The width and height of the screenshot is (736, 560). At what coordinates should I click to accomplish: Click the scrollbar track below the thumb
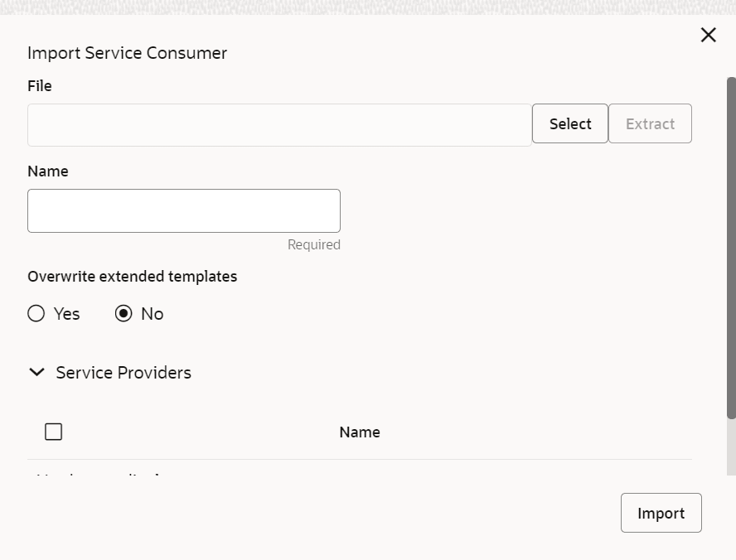(x=731, y=447)
